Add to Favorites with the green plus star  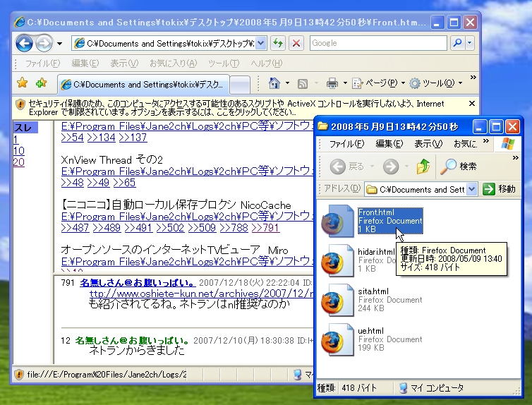tap(42, 83)
